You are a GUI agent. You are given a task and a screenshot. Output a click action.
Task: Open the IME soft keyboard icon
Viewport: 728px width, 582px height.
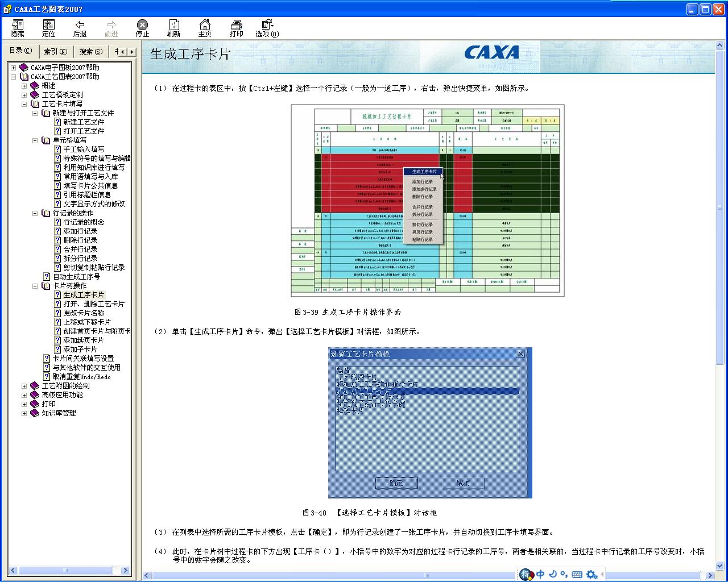coord(577,575)
